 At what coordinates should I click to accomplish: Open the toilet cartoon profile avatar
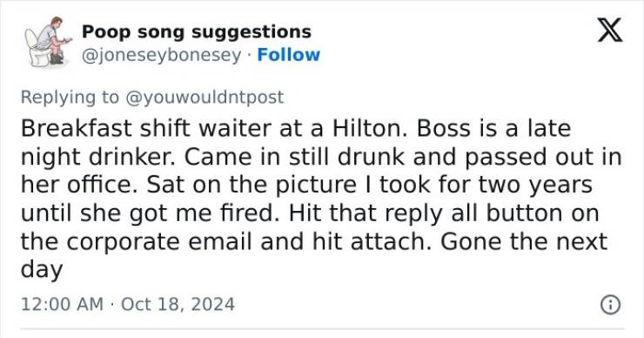[x=48, y=42]
